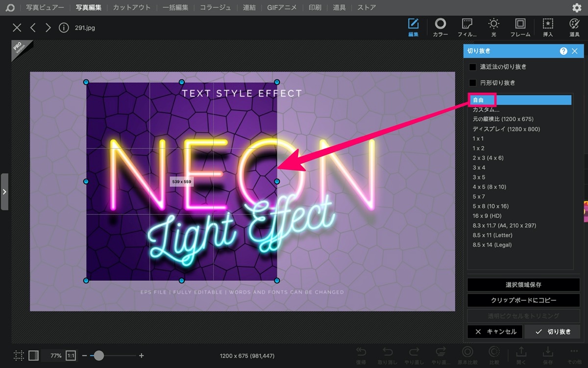Open the GIFアニメ tab
Viewport: 588px width, 368px height.
[x=282, y=7]
